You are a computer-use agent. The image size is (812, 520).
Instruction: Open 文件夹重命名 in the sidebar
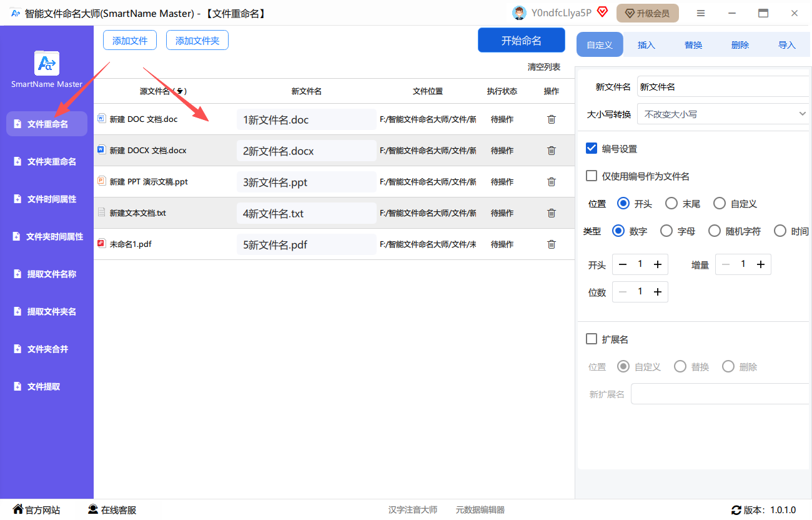pos(51,162)
